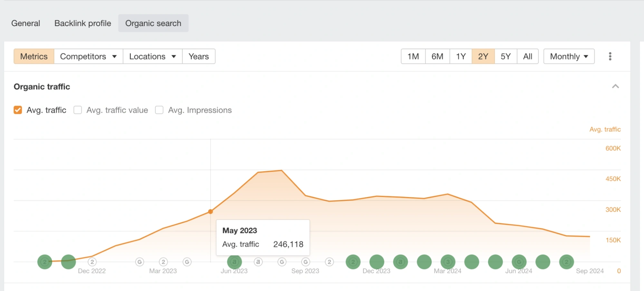The height and width of the screenshot is (291, 644).
Task: Select the Years view button
Action: pyautogui.click(x=199, y=56)
